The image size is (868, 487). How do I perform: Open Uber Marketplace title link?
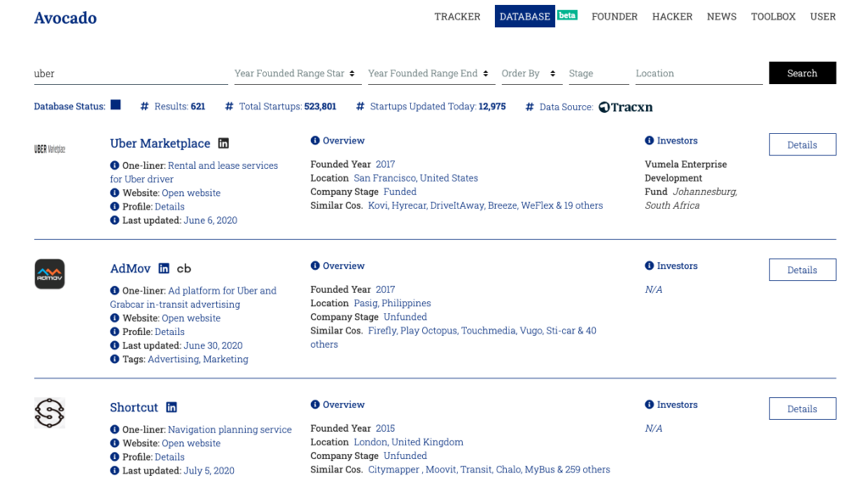pyautogui.click(x=160, y=143)
